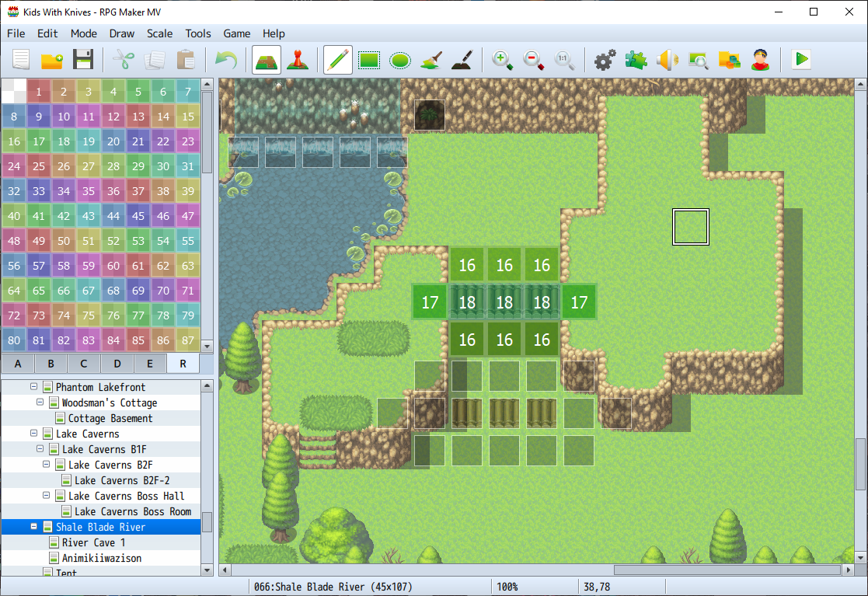Select the Ellipse drawing tool
The height and width of the screenshot is (596, 868).
[400, 60]
